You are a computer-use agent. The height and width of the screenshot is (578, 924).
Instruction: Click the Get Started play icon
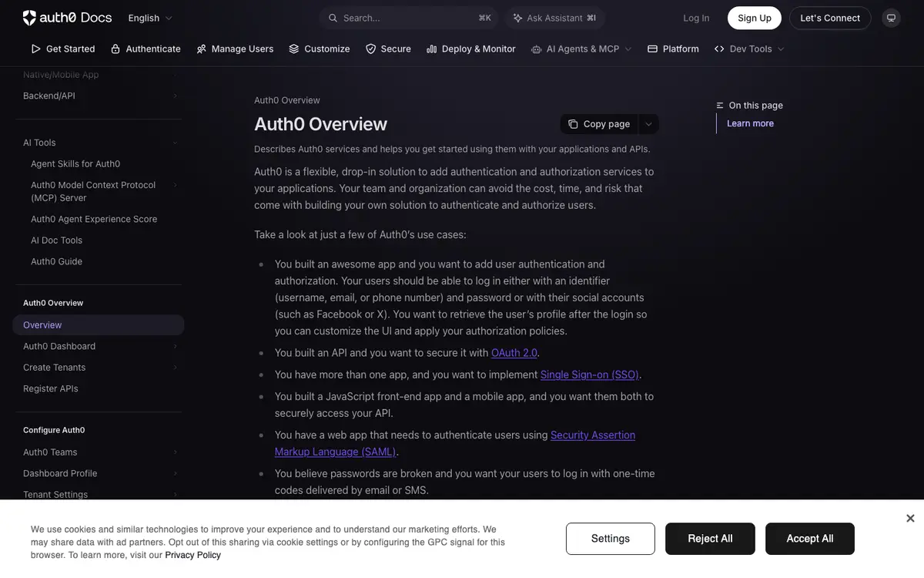[x=35, y=49]
